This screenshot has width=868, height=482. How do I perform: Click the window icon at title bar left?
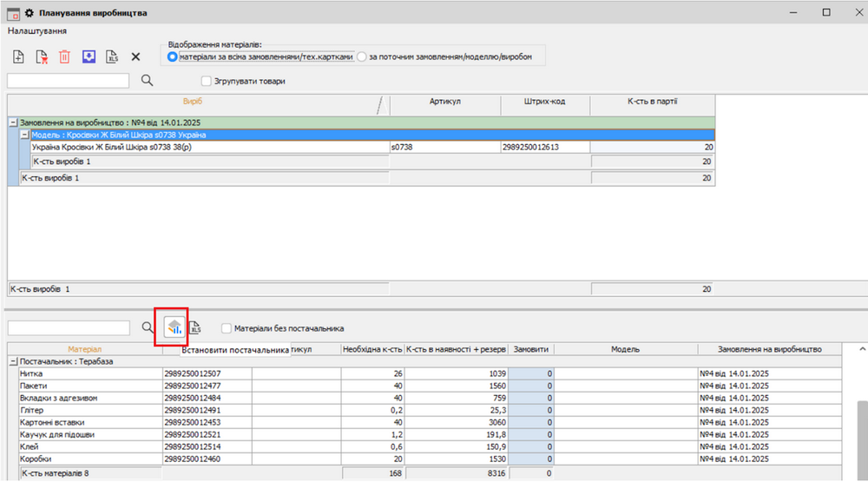tap(13, 13)
